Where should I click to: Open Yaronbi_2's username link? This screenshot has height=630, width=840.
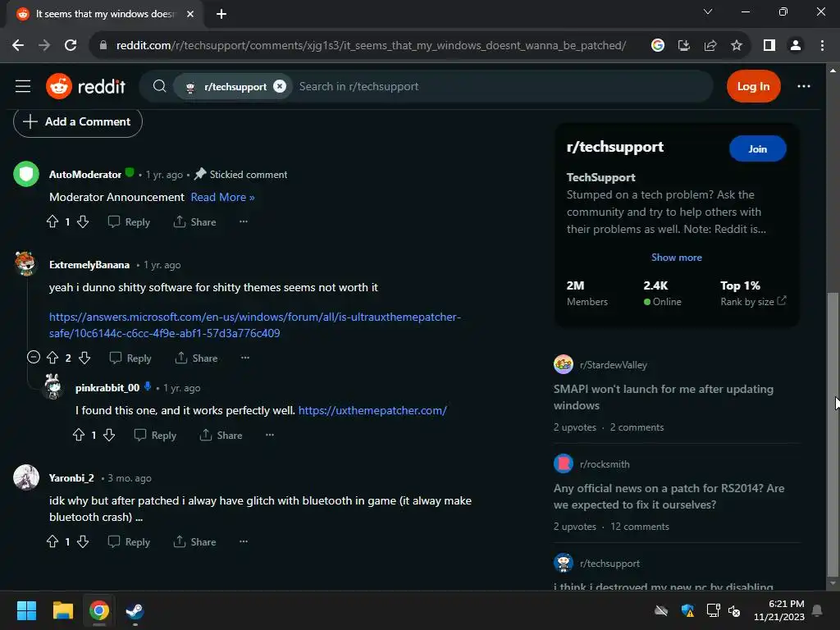click(x=72, y=478)
